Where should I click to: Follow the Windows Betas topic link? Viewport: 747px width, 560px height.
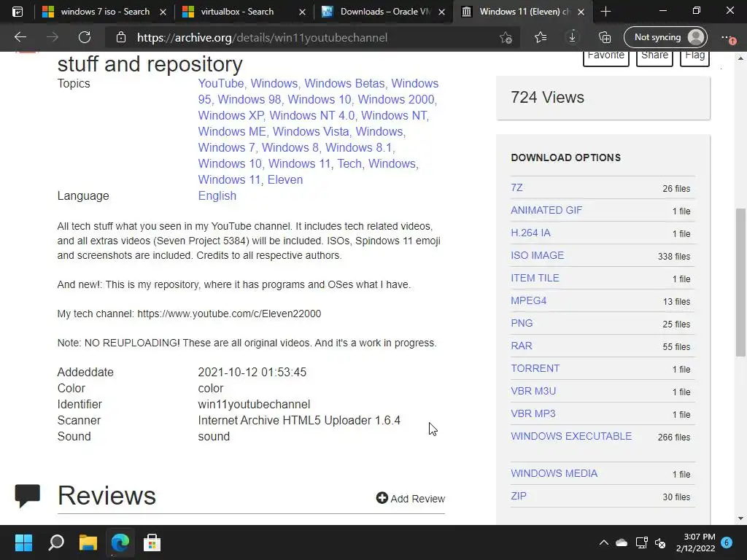[344, 83]
